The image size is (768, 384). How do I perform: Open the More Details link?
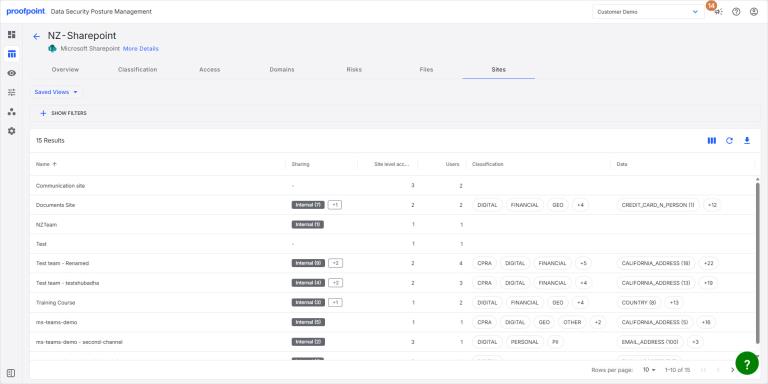(x=141, y=49)
